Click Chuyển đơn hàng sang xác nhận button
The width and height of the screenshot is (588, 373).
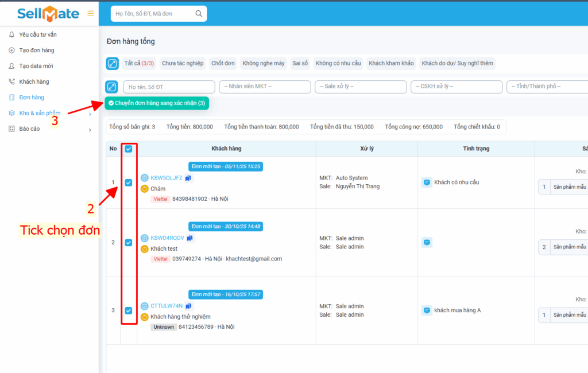[157, 103]
